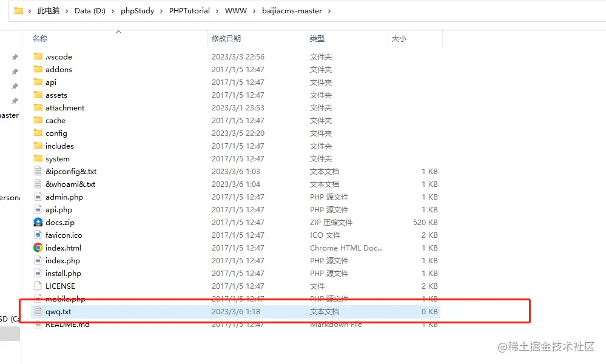Screen dimensions: 606x364
Task: Click the favicon.ico file icon
Action: 38,235
